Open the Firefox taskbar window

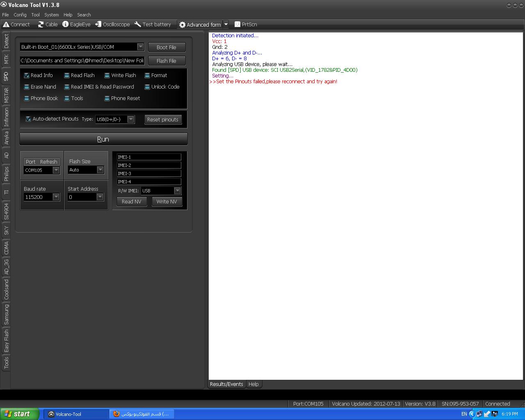coord(142,414)
